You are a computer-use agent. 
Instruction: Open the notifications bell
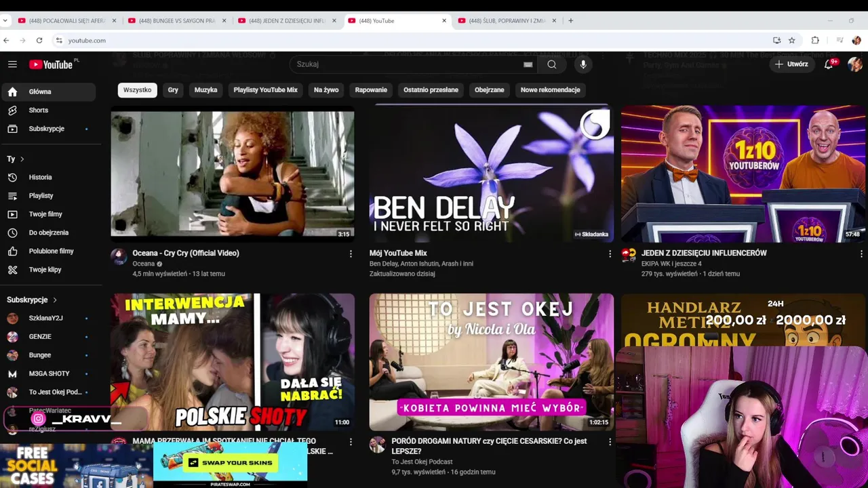[829, 64]
